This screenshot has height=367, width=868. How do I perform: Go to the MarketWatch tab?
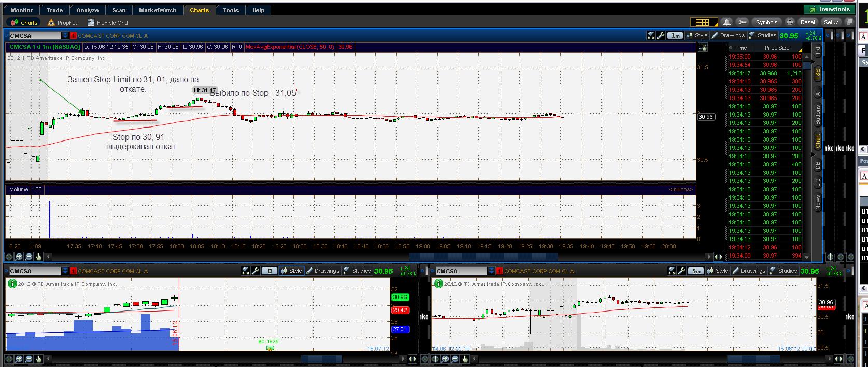coord(158,10)
